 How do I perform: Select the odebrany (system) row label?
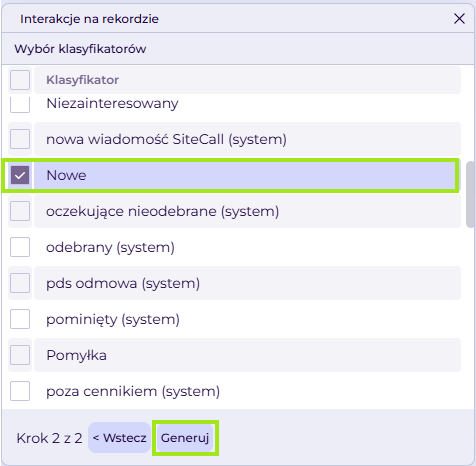110,247
